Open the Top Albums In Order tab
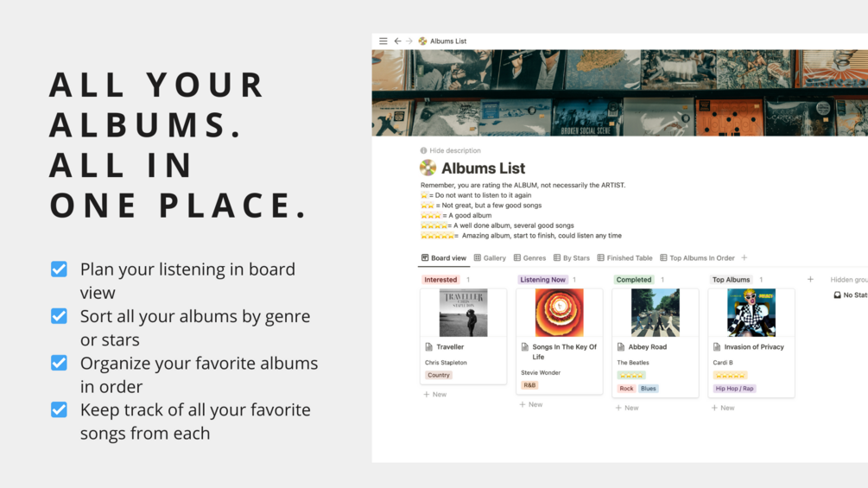 pos(697,258)
